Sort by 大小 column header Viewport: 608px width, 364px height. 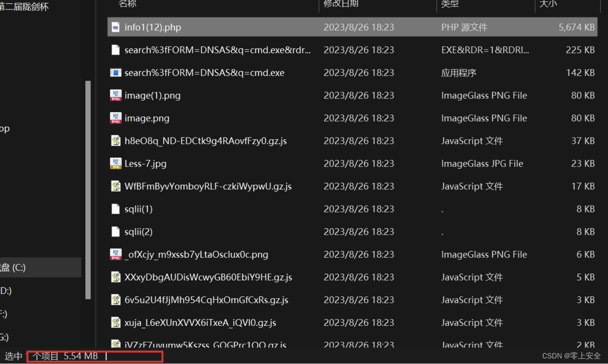[x=548, y=4]
